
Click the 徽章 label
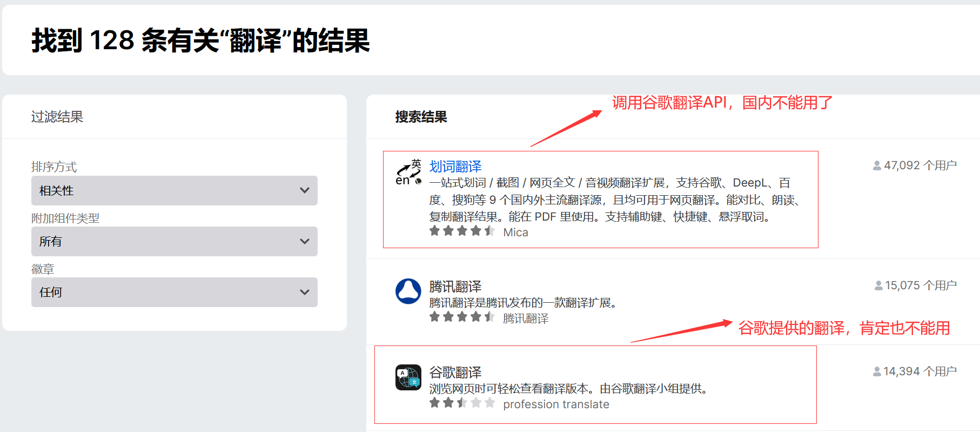(x=43, y=269)
